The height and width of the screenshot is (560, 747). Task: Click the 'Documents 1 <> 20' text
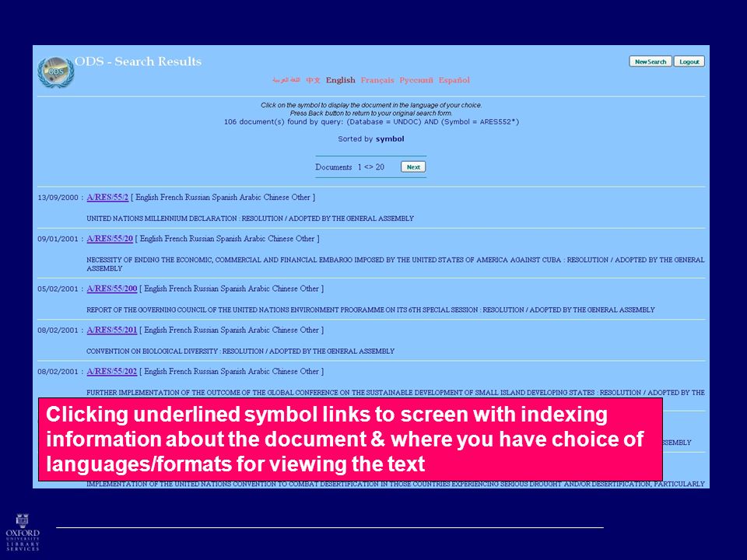349,167
